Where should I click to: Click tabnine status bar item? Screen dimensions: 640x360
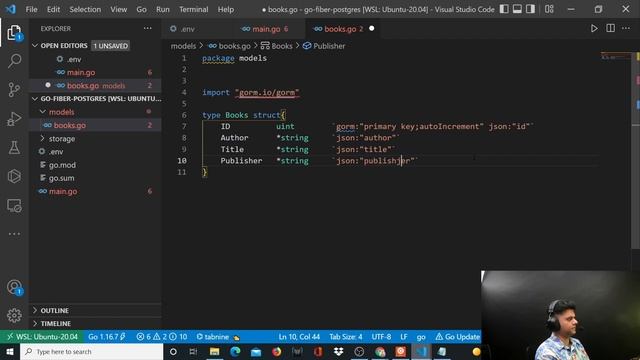pyautogui.click(x=218, y=337)
